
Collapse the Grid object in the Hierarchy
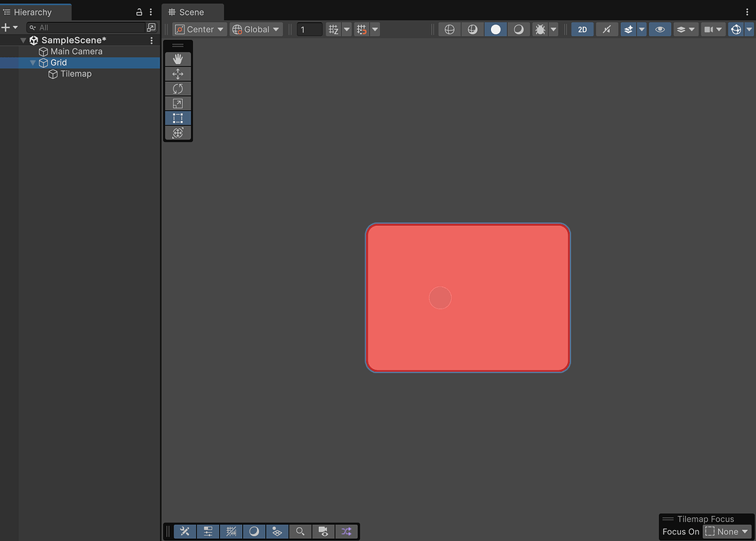pyautogui.click(x=32, y=63)
